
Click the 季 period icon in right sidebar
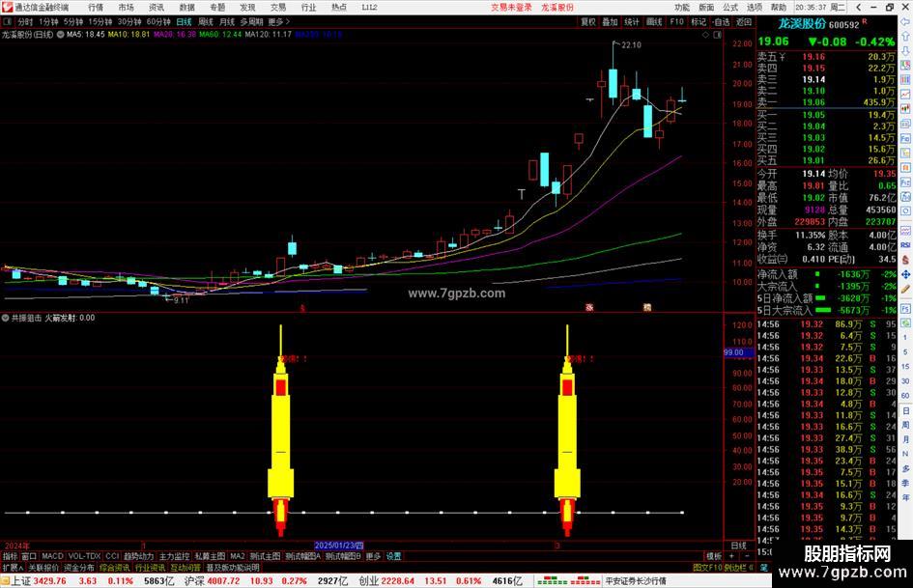905,483
